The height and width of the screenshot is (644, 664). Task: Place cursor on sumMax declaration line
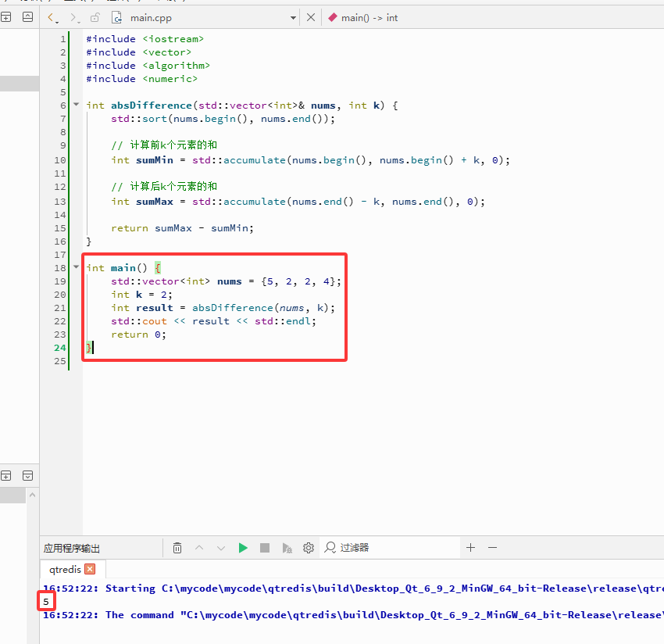[x=298, y=202]
